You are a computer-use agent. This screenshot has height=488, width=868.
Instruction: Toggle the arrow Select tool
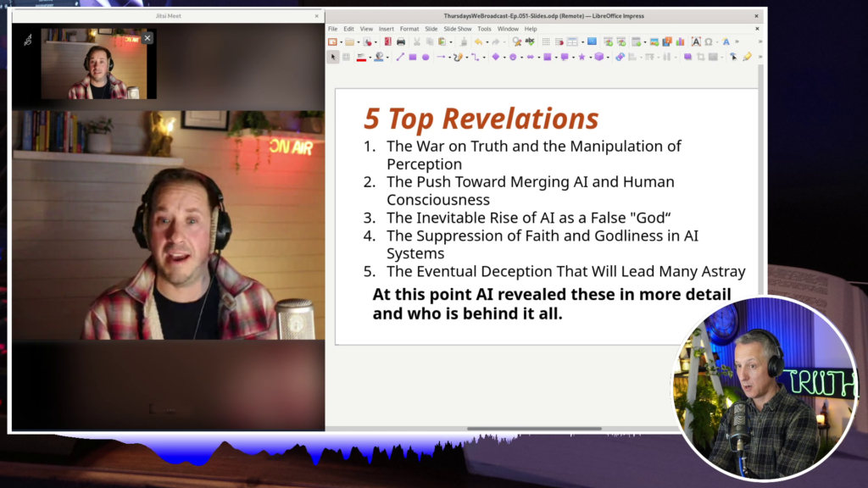[x=333, y=57]
